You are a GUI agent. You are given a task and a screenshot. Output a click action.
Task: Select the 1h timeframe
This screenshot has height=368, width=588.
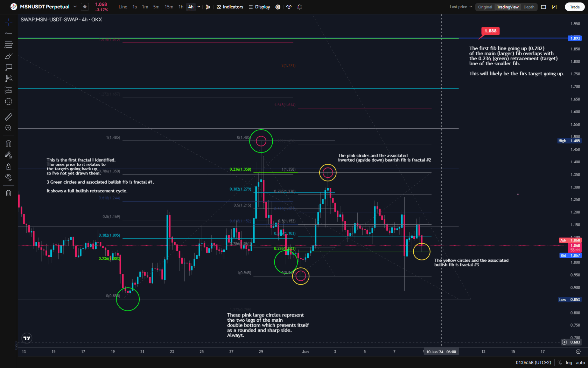coord(181,7)
